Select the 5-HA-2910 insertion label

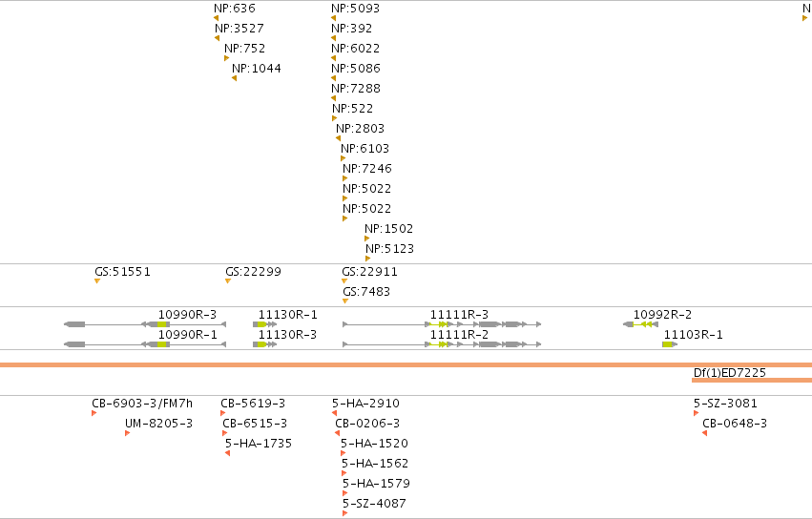366,403
